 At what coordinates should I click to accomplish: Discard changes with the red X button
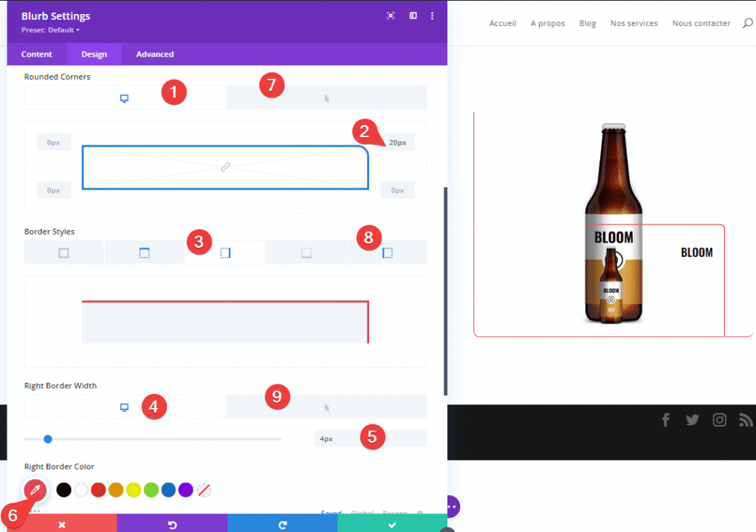coord(62,524)
